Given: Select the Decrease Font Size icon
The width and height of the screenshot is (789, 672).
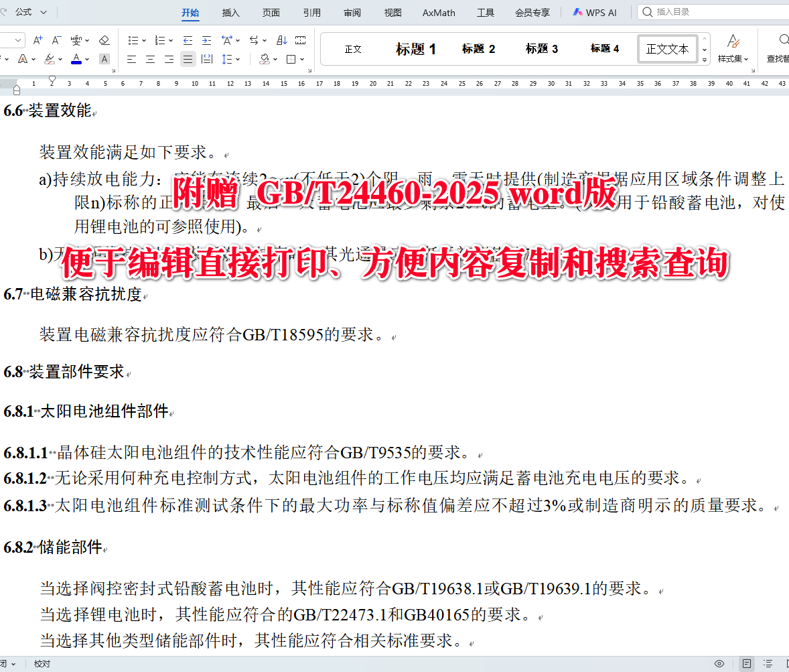Looking at the screenshot, I should [56, 40].
